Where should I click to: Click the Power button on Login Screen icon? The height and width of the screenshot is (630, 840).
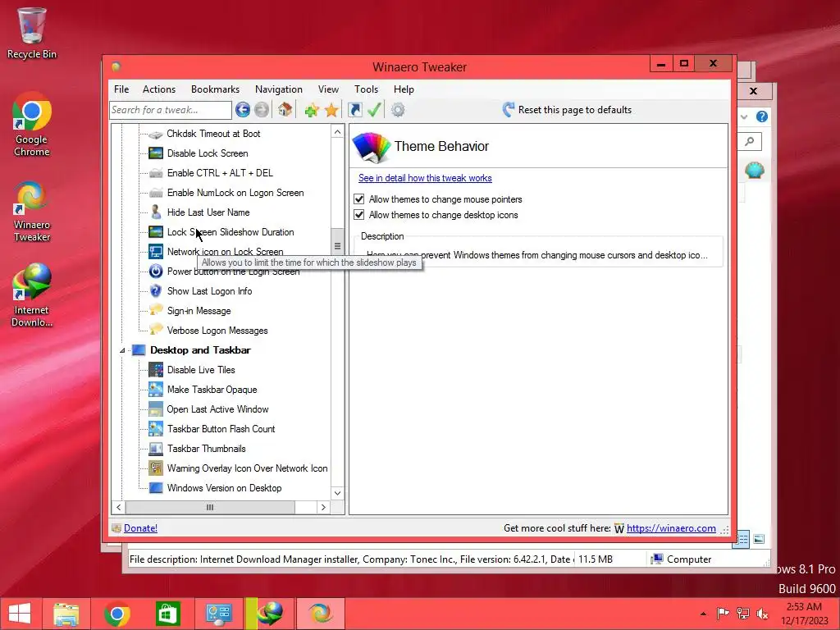pyautogui.click(x=156, y=271)
